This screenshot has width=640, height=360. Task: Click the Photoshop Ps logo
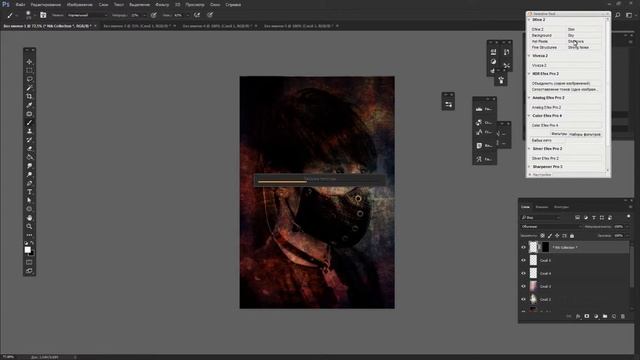pos(6,4)
